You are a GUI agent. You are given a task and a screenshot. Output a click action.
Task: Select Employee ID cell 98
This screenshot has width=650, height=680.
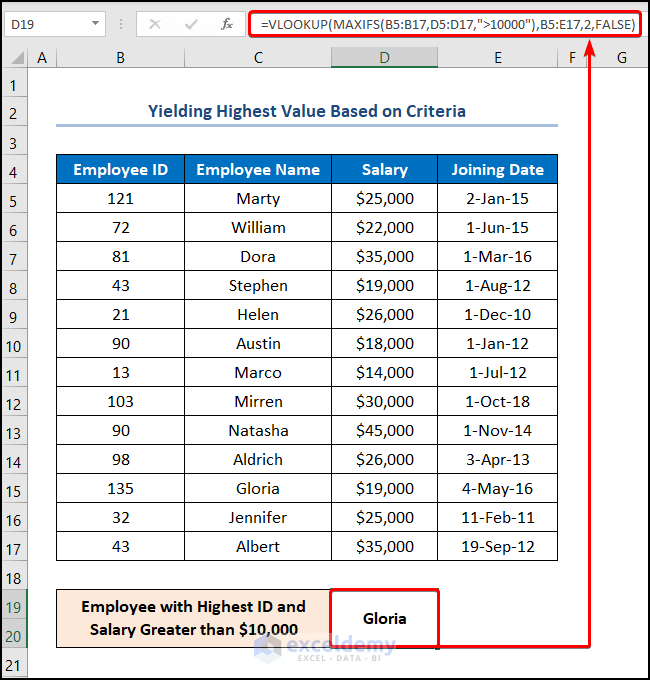[x=121, y=460]
